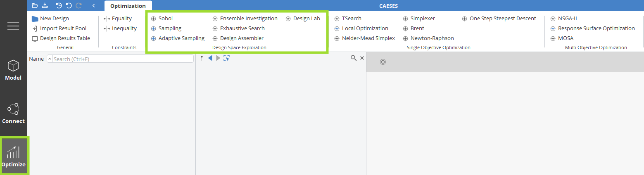Open the history clock icon
644x175 pixels.
tap(59, 6)
